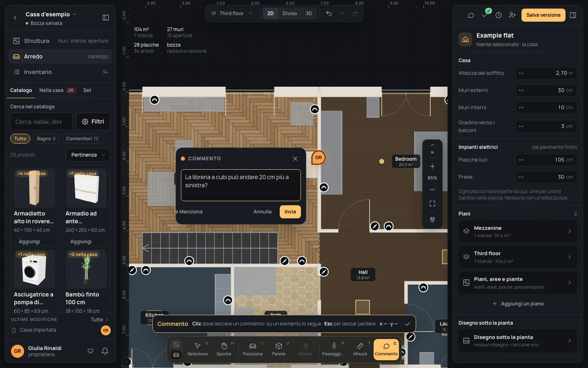588x368 pixels.
Task: Switch view to Diviso mode
Action: 290,13
